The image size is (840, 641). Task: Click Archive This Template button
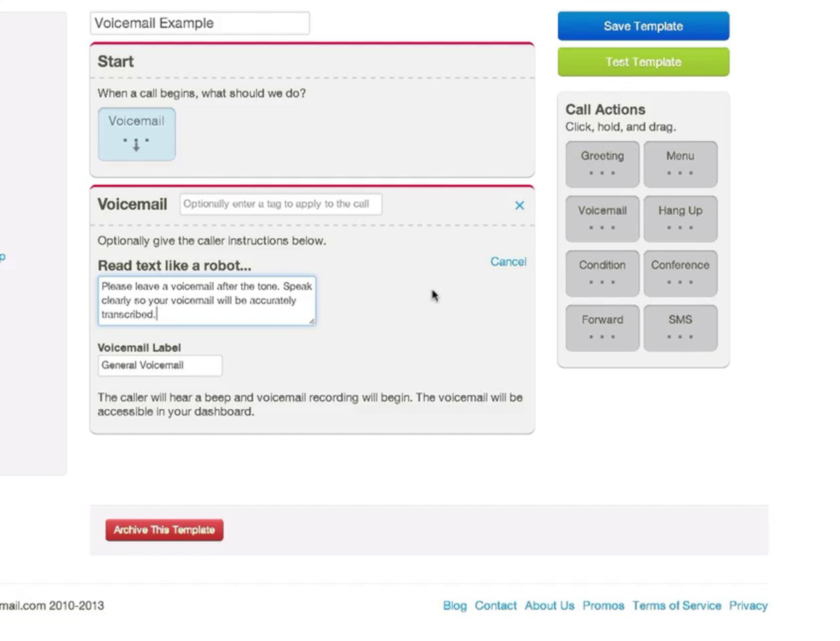164,530
